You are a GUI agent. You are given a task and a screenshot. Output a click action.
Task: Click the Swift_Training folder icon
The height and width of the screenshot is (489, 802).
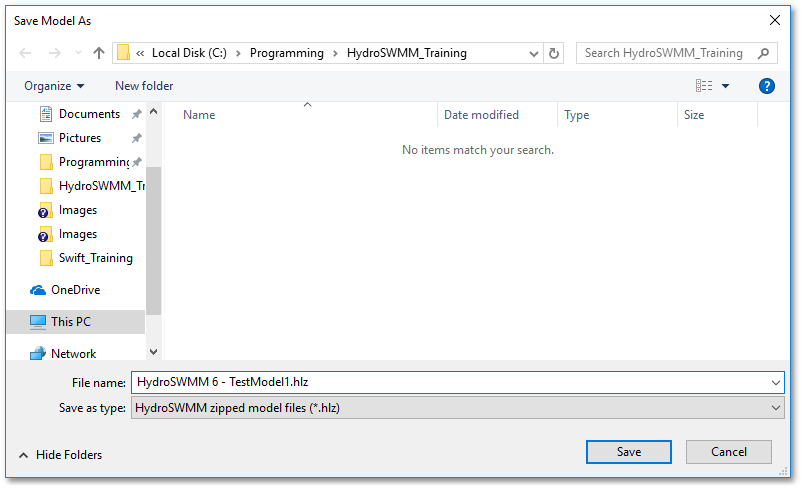pos(46,258)
